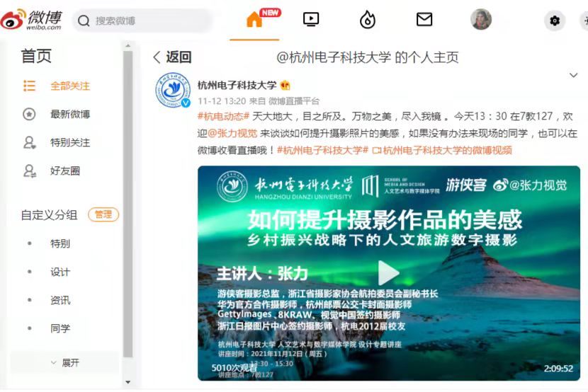The height and width of the screenshot is (392, 588).
Task: Open the post options chevron menu
Action: (x=573, y=75)
